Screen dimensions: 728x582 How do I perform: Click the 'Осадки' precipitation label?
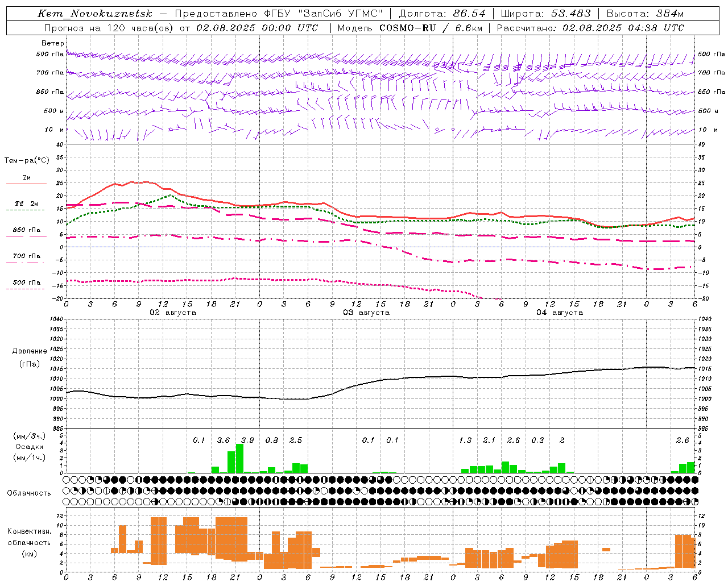(30, 447)
